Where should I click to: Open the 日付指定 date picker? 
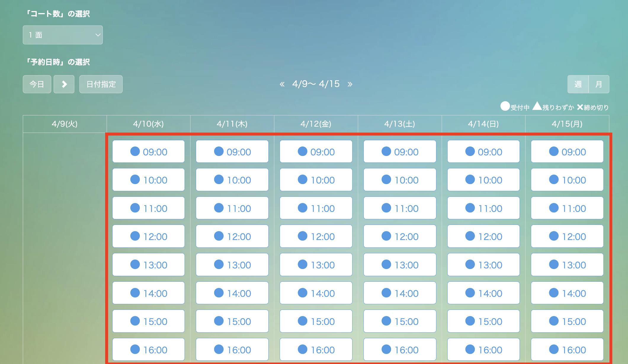[x=101, y=84]
